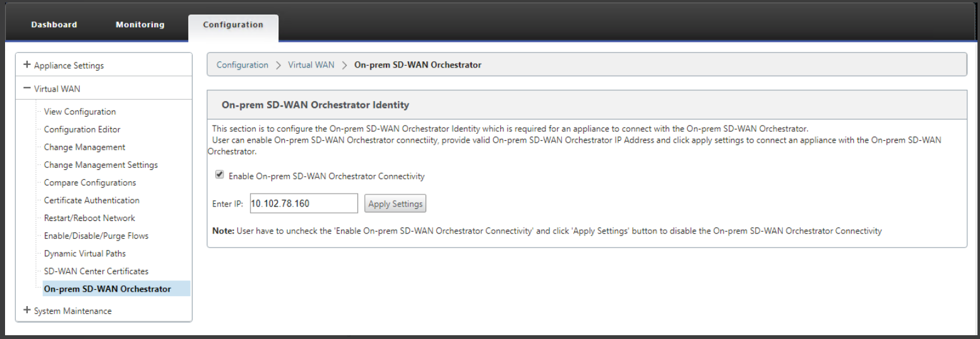The image size is (980, 339).
Task: Select Restart/Reboot Network option
Action: [x=90, y=218]
